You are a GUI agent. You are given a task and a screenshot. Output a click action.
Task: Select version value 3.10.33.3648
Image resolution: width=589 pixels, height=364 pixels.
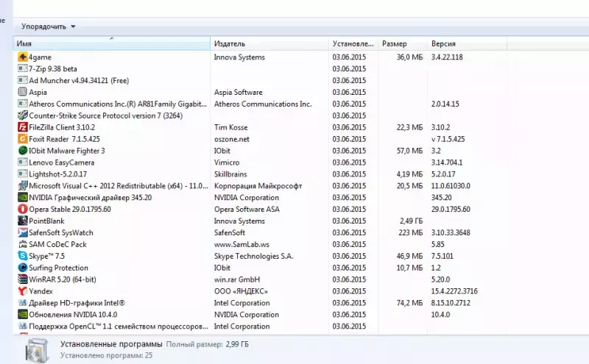451,232
